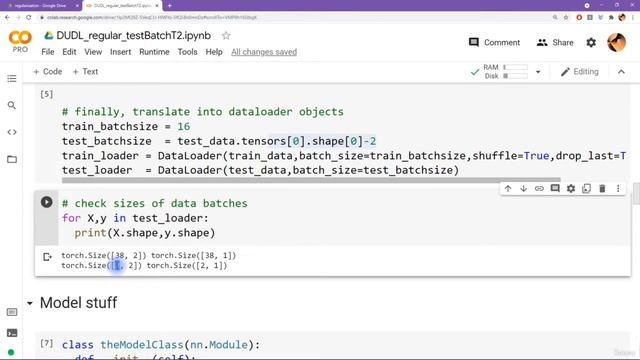Viewport: 640px width, 360px height.
Task: Star the notebook DUDL_regular_testBatchT2
Action: pyautogui.click(x=226, y=36)
